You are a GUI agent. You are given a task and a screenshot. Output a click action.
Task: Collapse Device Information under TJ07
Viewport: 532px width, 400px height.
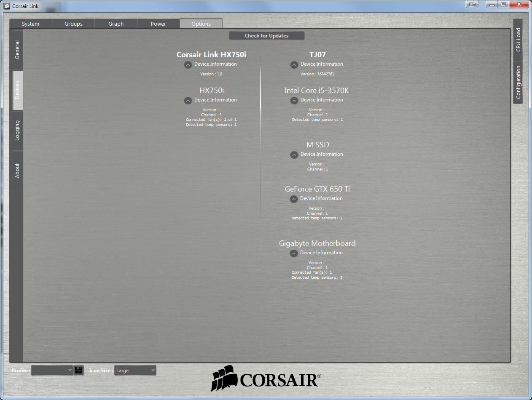294,65
